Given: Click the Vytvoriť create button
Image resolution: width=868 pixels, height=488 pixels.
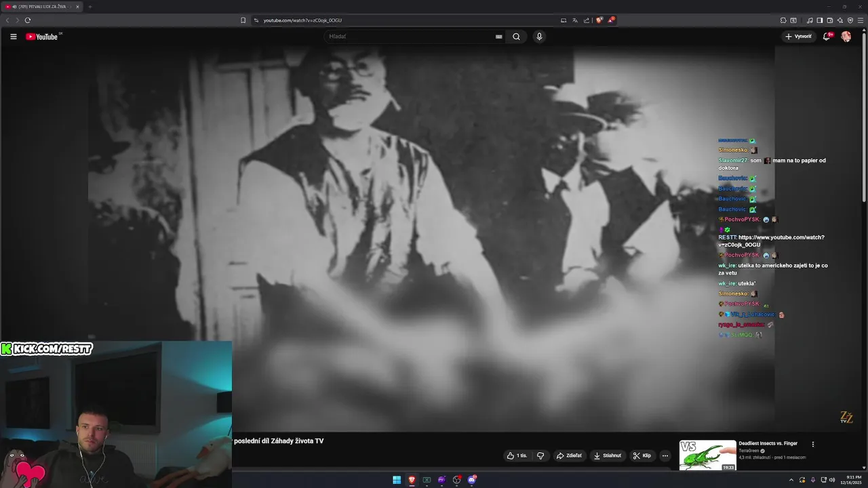Looking at the screenshot, I should pyautogui.click(x=798, y=37).
